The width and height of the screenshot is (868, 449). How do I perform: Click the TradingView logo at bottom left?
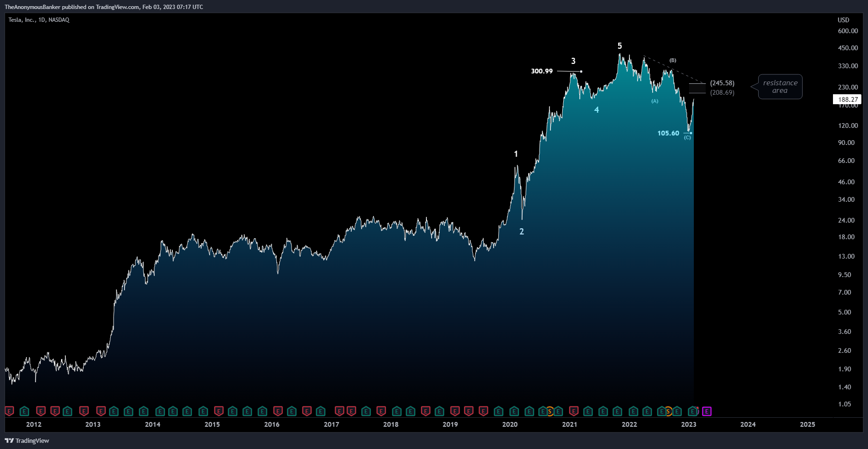tap(27, 440)
